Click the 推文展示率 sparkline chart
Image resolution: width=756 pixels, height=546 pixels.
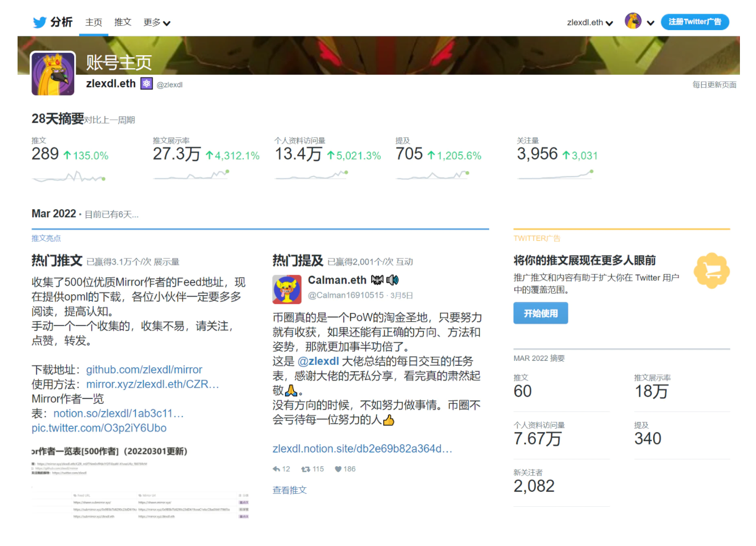coord(191,175)
